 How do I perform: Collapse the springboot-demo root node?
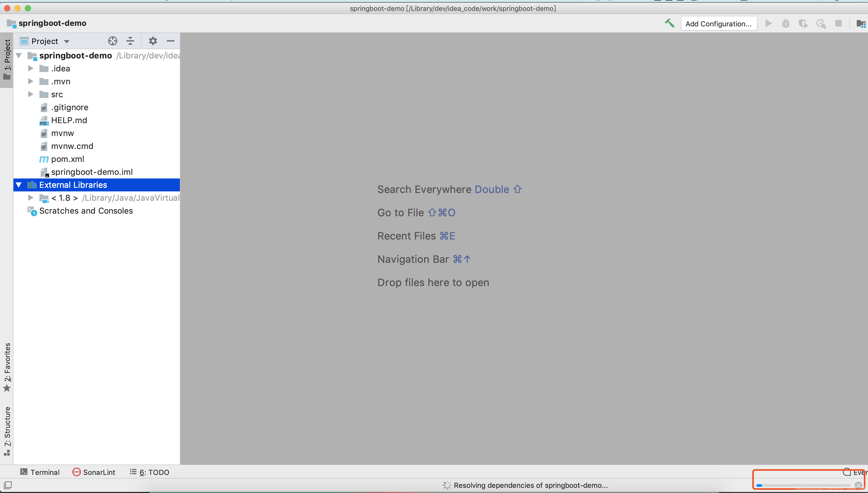[19, 56]
